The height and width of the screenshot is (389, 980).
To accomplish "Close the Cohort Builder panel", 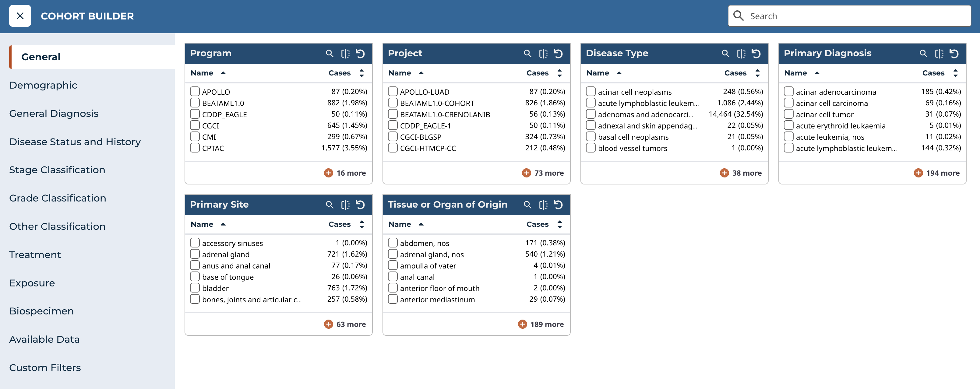I will pos(20,16).
